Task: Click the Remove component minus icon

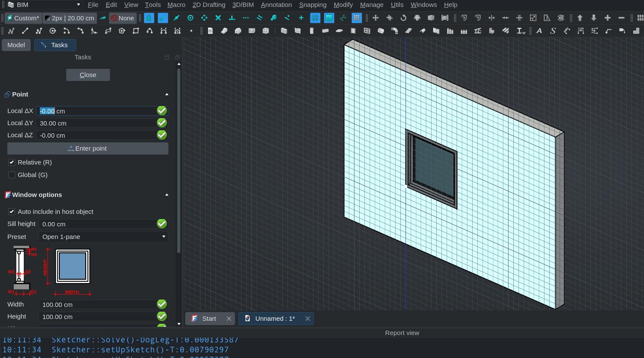Action: [x=621, y=18]
